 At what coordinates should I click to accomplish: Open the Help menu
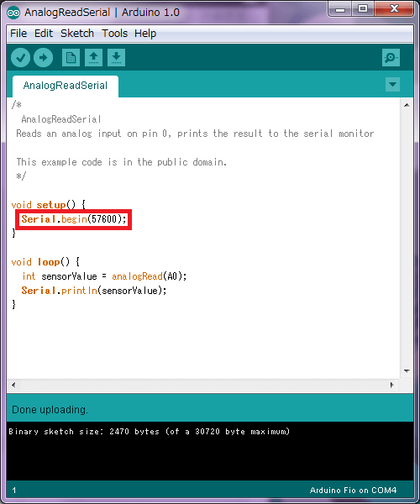tap(145, 34)
